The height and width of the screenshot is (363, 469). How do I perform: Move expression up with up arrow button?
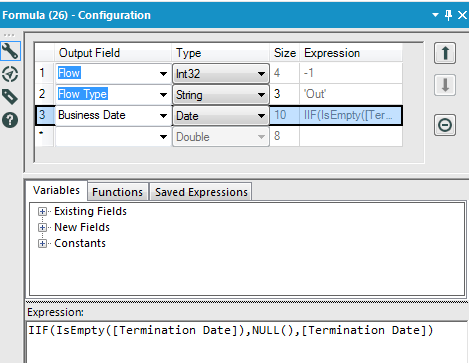coord(445,53)
